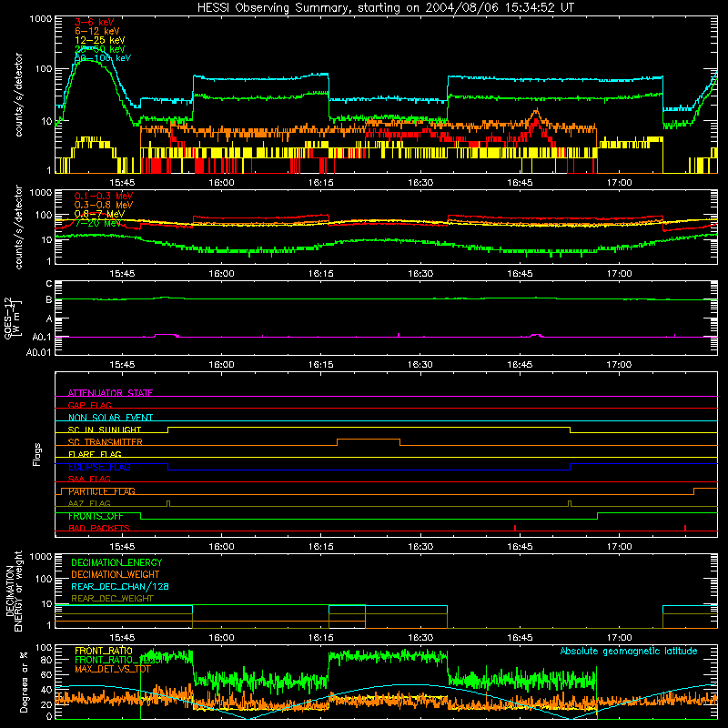Click the 16:30 time label under decimation panel
The image size is (728, 728).
(420, 638)
